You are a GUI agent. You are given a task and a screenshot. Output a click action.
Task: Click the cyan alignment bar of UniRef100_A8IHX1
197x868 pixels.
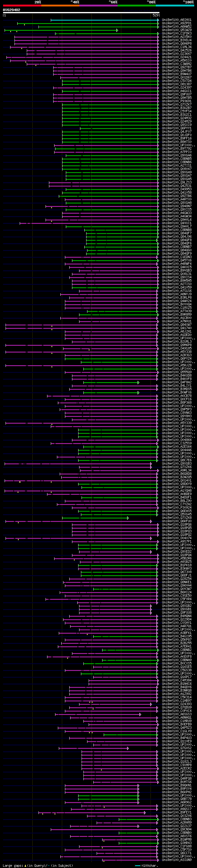pyautogui.click(x=105, y=20)
